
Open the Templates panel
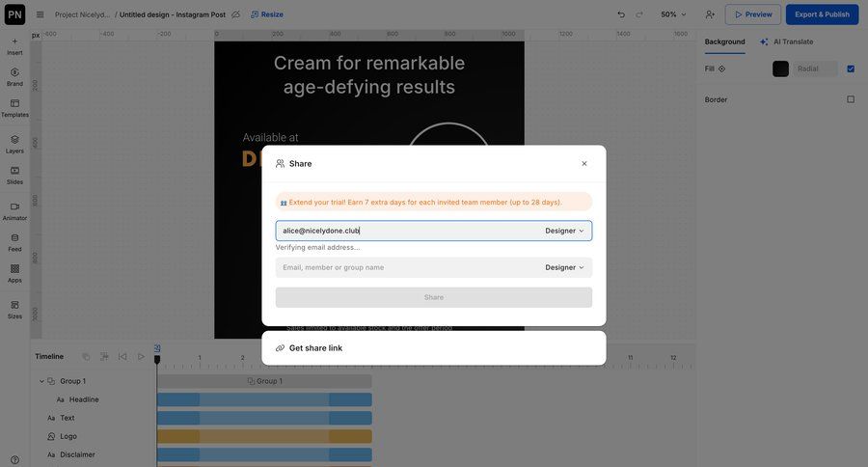(x=14, y=107)
